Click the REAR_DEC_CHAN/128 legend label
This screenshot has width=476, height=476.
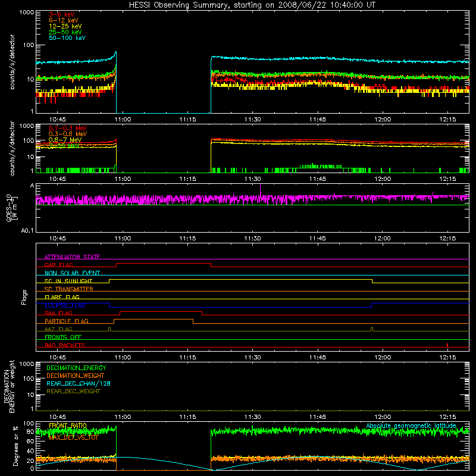point(79,383)
